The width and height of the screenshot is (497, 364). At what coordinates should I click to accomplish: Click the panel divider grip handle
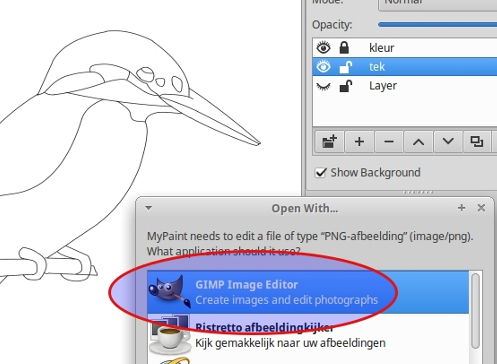[x=418, y=192]
